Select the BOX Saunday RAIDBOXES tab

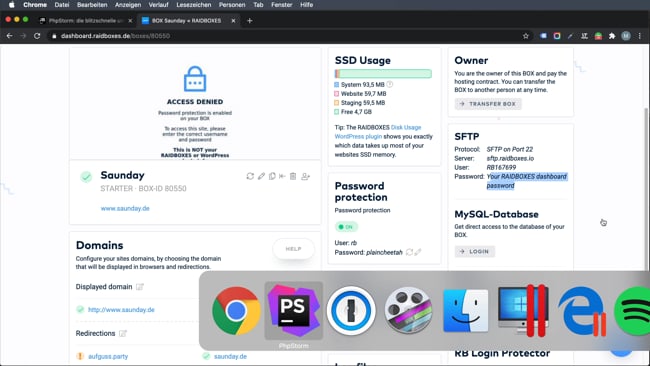coord(187,21)
